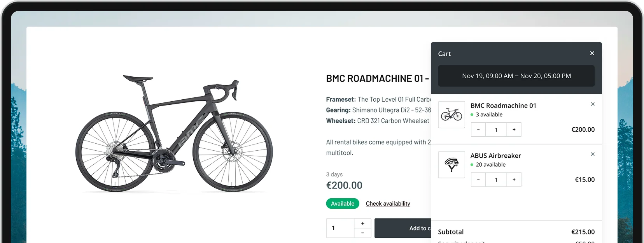
Task: Decrease ABUS Airbreaker cart quantity
Action: coord(478,180)
